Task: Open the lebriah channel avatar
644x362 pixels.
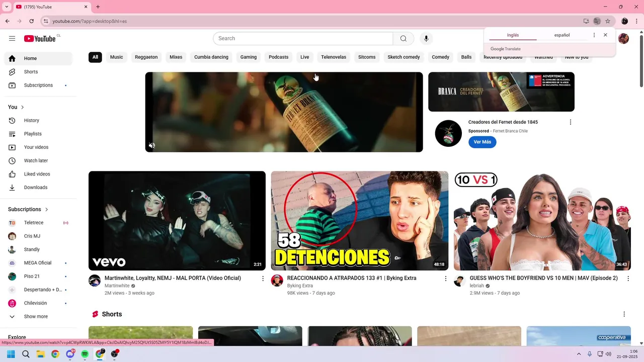Action: 459,281
